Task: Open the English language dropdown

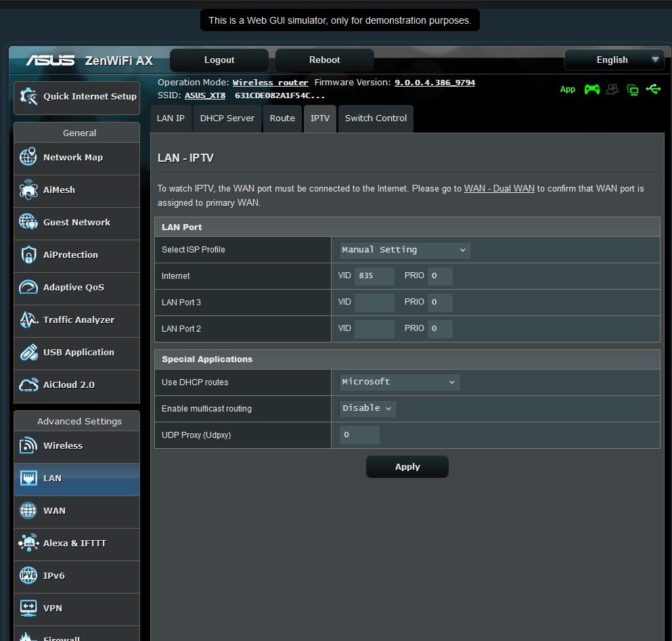Action: (x=614, y=60)
